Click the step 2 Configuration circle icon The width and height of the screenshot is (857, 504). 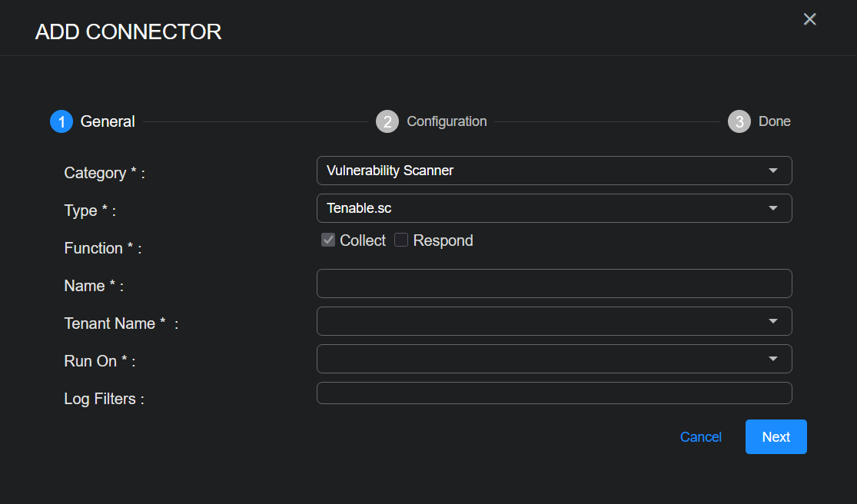point(387,121)
